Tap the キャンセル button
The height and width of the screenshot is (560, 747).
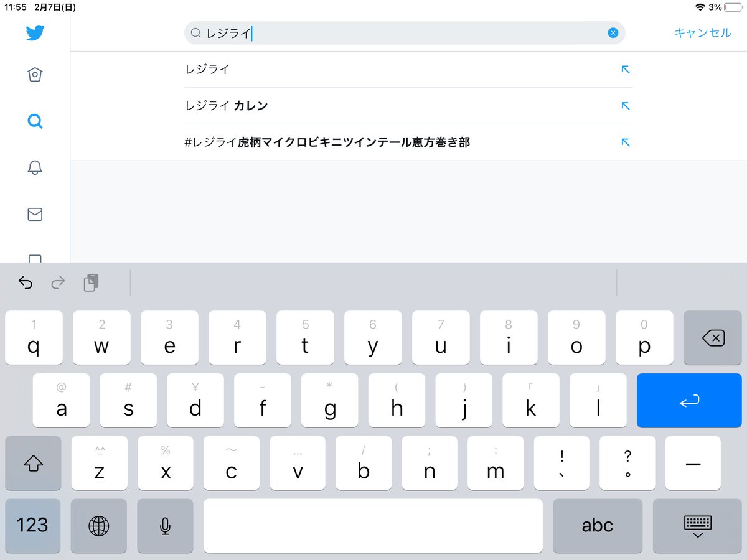(x=703, y=33)
